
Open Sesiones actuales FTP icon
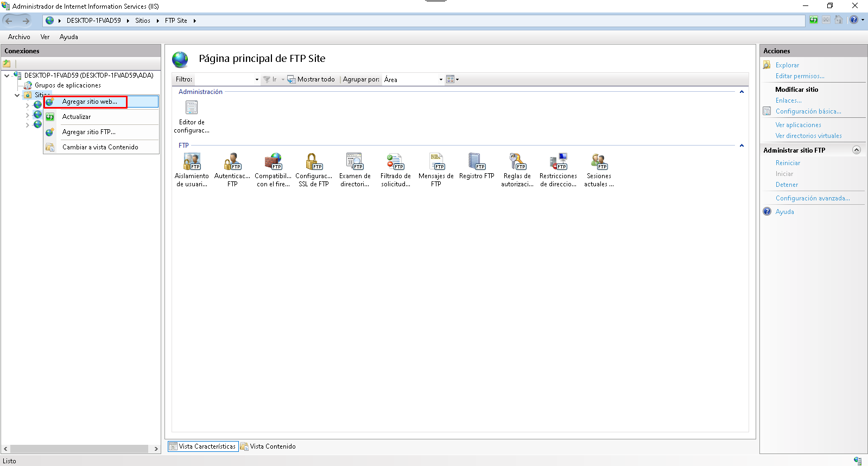pos(599,162)
